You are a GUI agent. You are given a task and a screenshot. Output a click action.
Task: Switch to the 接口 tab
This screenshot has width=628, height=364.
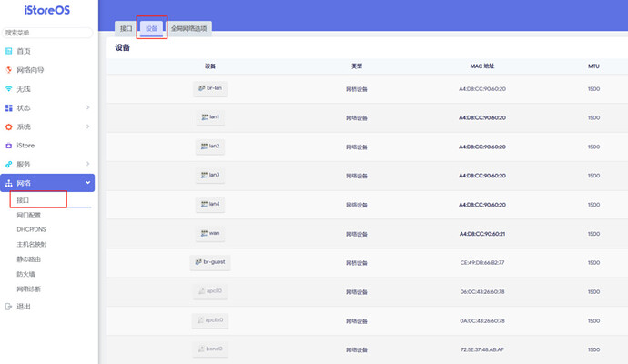pos(126,29)
